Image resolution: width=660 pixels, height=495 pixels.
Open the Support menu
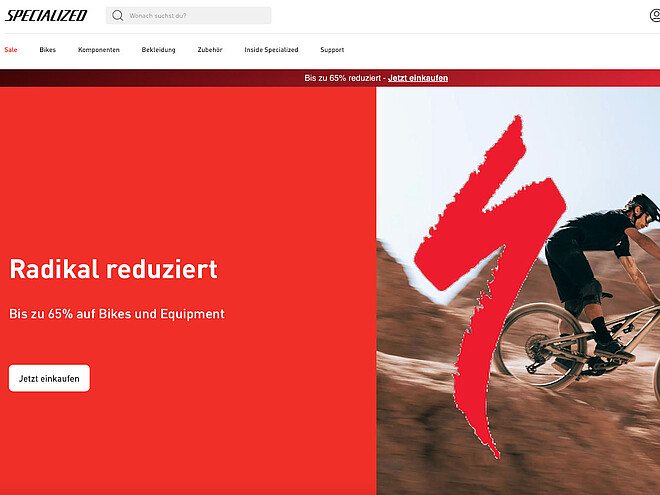(332, 50)
